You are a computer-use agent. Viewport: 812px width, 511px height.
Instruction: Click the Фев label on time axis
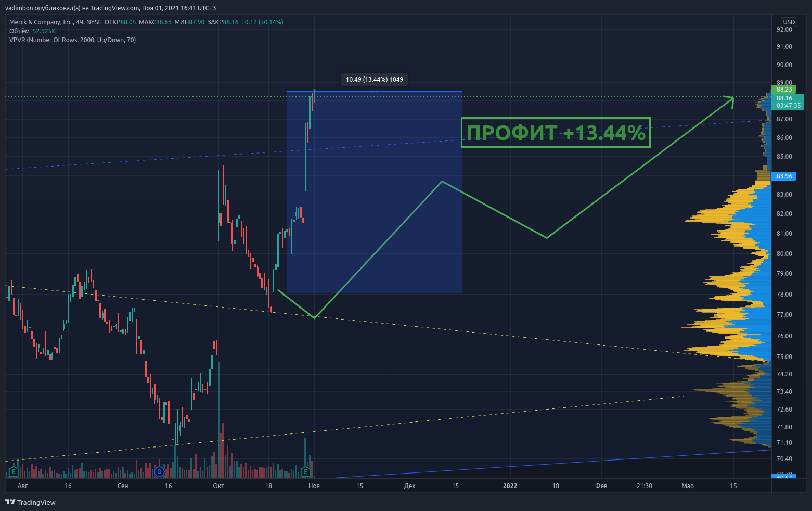coord(601,486)
